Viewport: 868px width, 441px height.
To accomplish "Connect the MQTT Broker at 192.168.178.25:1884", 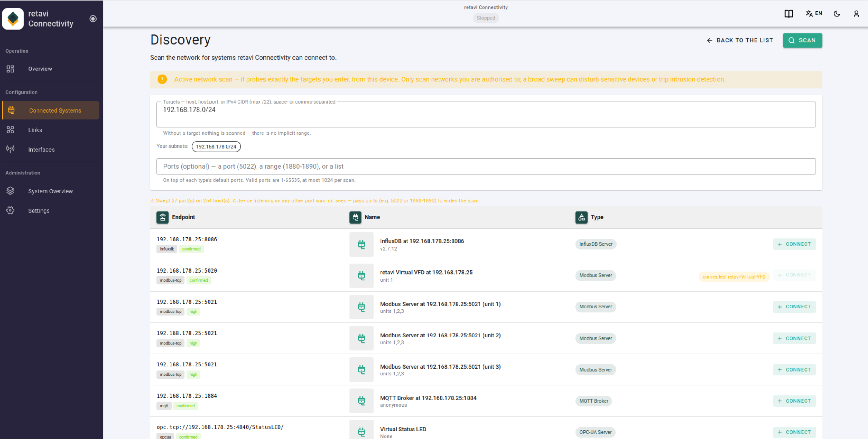I will click(x=794, y=401).
